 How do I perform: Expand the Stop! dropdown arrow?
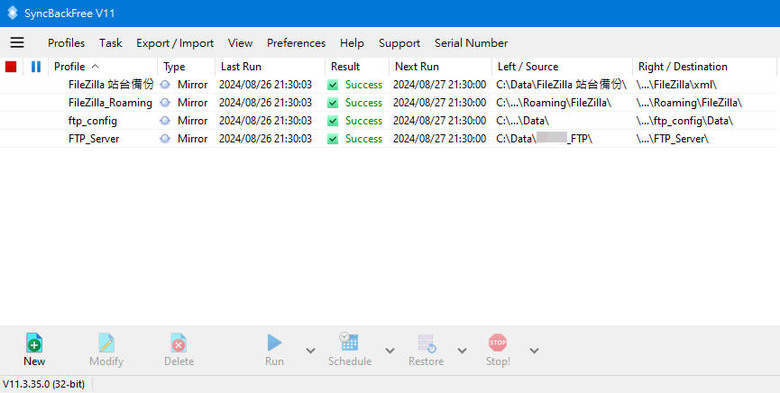(534, 351)
